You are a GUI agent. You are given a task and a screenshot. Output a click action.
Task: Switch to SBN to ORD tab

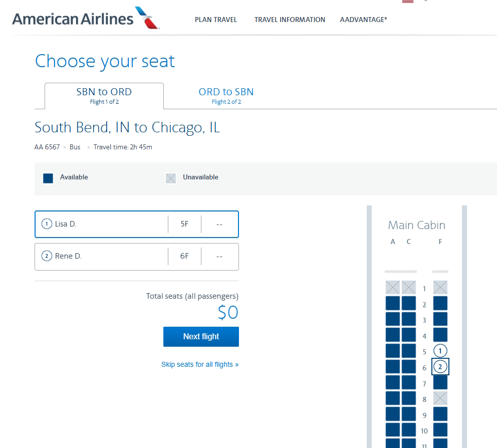click(104, 96)
